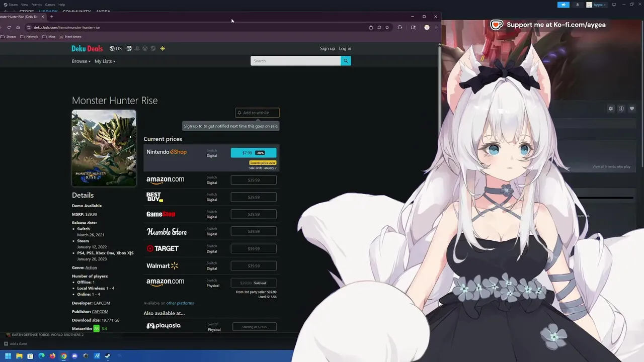
Task: Open the Games menu in Steam window
Action: [50, 5]
